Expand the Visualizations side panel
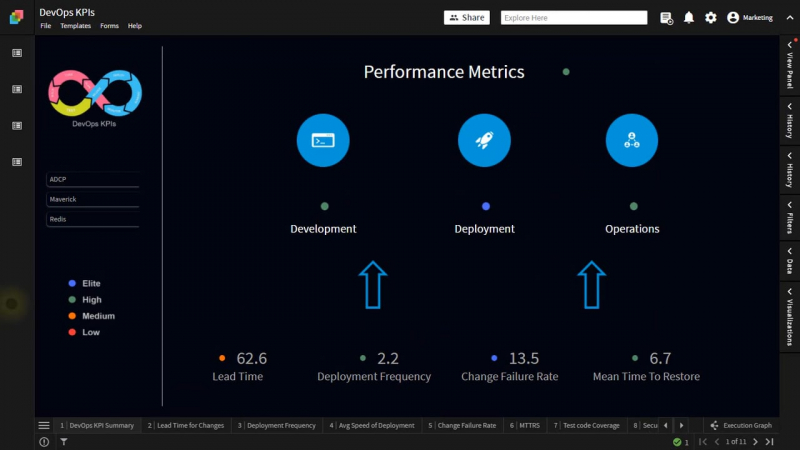Viewport: 800px width, 450px height. point(789,317)
